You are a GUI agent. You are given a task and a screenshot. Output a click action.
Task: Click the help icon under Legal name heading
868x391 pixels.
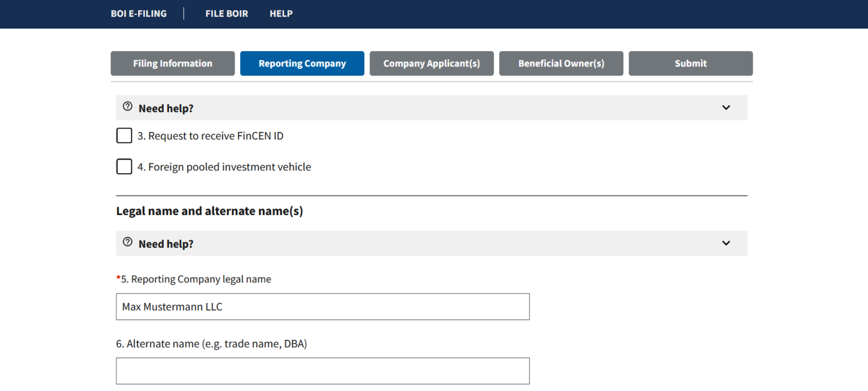(x=127, y=242)
